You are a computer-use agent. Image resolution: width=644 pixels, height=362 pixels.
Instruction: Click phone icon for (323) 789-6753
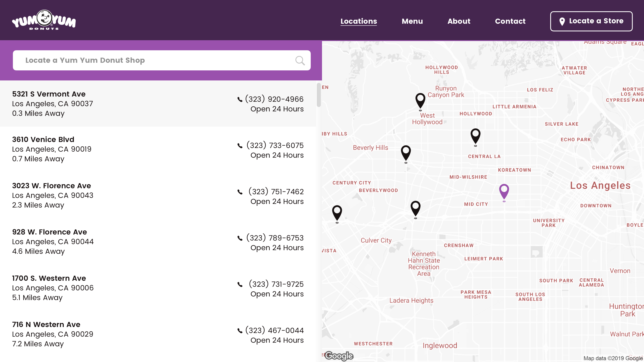pyautogui.click(x=240, y=238)
